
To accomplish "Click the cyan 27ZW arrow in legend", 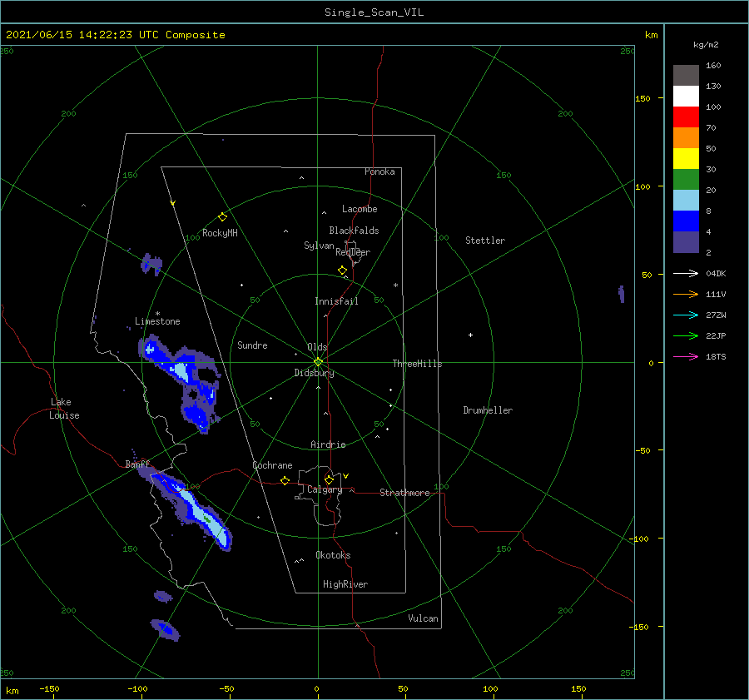I will 686,315.
